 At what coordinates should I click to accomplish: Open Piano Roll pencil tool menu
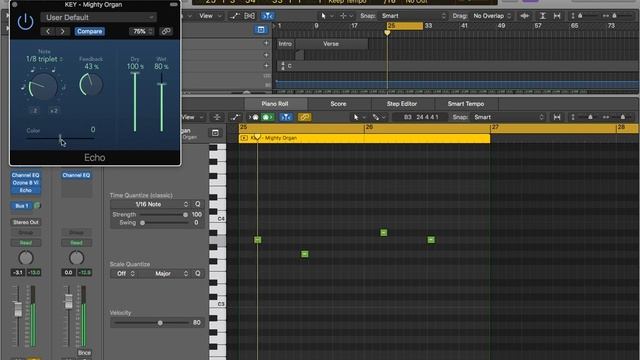378,117
